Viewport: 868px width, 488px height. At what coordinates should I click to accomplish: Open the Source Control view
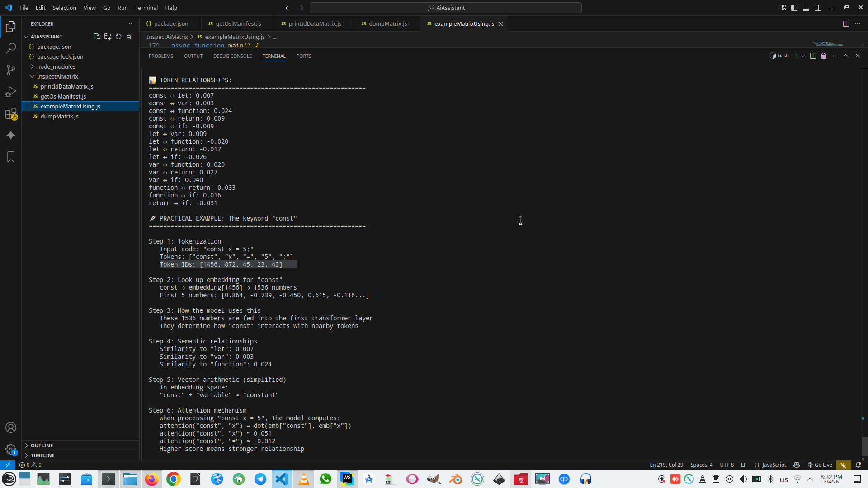point(11,70)
